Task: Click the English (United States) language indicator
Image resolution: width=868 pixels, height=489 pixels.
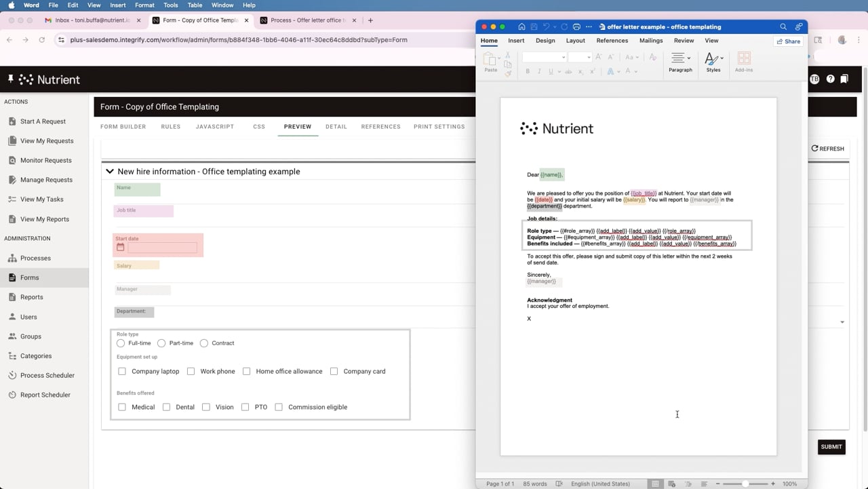Action: (x=600, y=484)
